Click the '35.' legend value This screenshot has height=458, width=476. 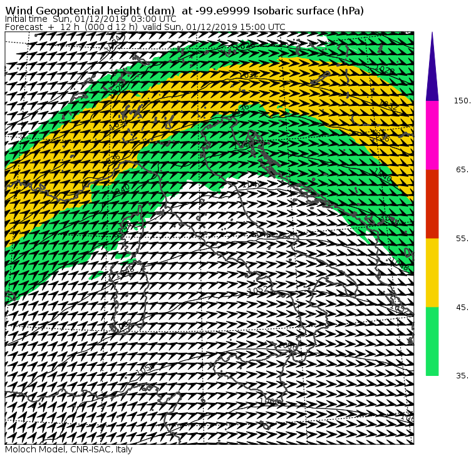(462, 376)
